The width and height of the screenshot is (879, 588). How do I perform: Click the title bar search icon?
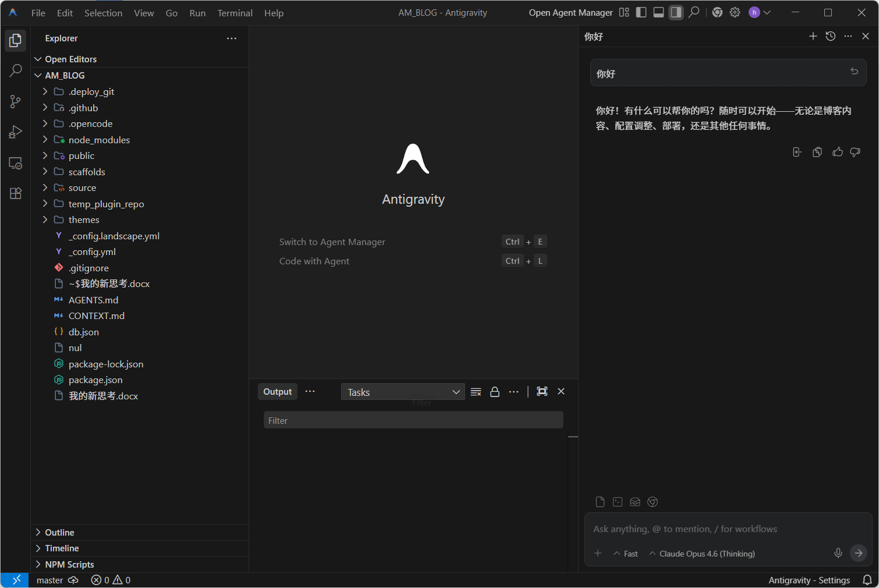[694, 12]
